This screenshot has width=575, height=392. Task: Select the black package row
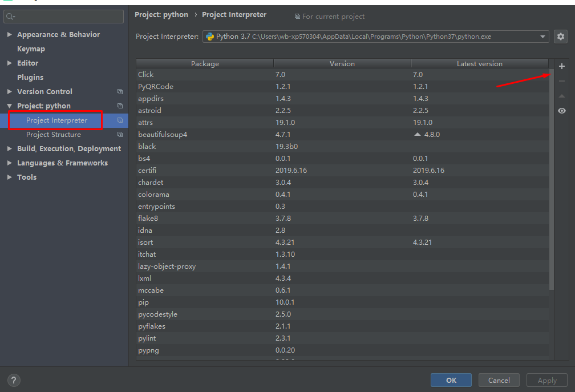pos(342,146)
